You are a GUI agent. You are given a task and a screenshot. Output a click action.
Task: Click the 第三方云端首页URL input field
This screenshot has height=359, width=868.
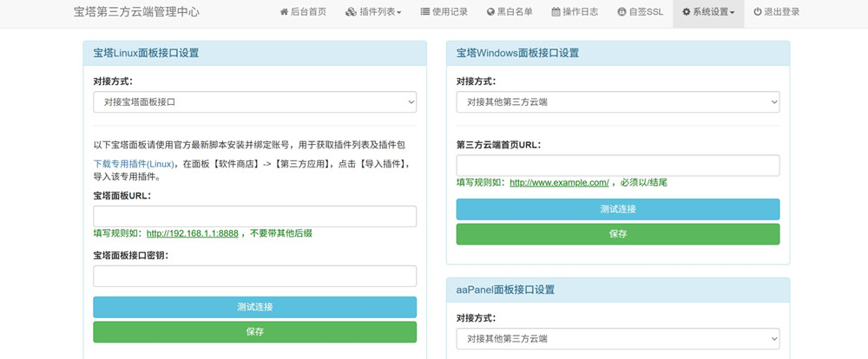pyautogui.click(x=617, y=165)
